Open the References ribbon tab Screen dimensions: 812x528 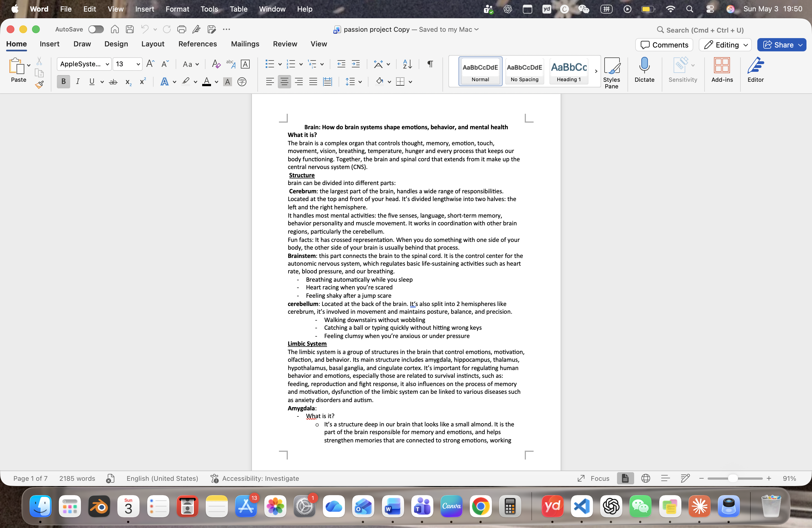click(197, 44)
